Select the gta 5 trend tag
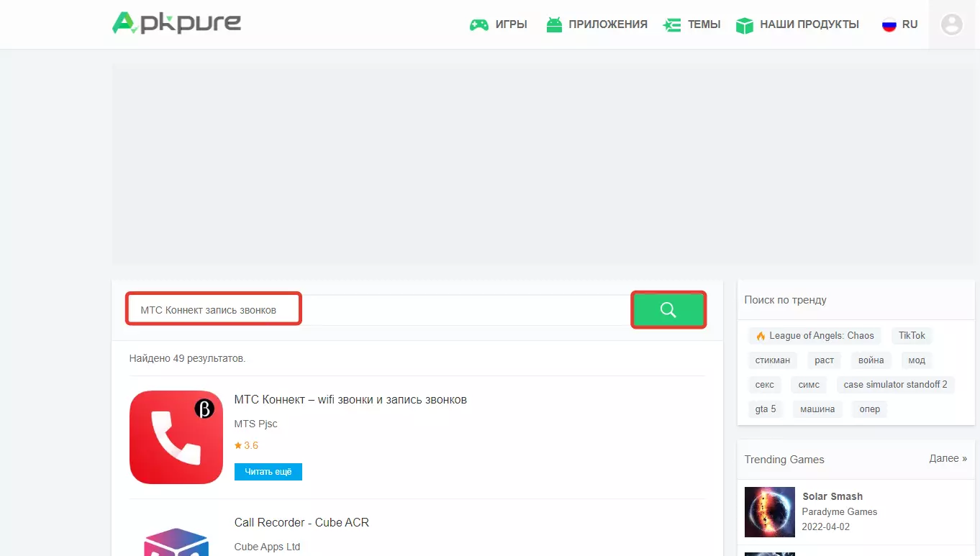The height and width of the screenshot is (556, 980). tap(766, 409)
